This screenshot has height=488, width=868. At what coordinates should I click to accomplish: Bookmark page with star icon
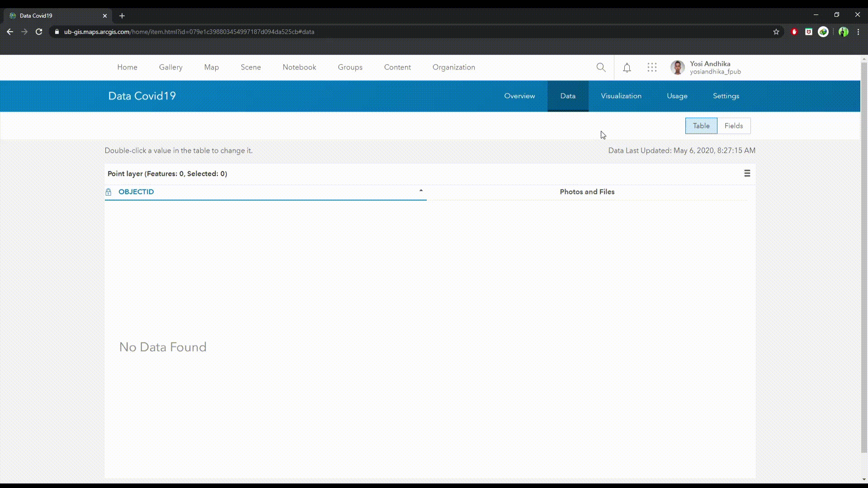pyautogui.click(x=776, y=32)
